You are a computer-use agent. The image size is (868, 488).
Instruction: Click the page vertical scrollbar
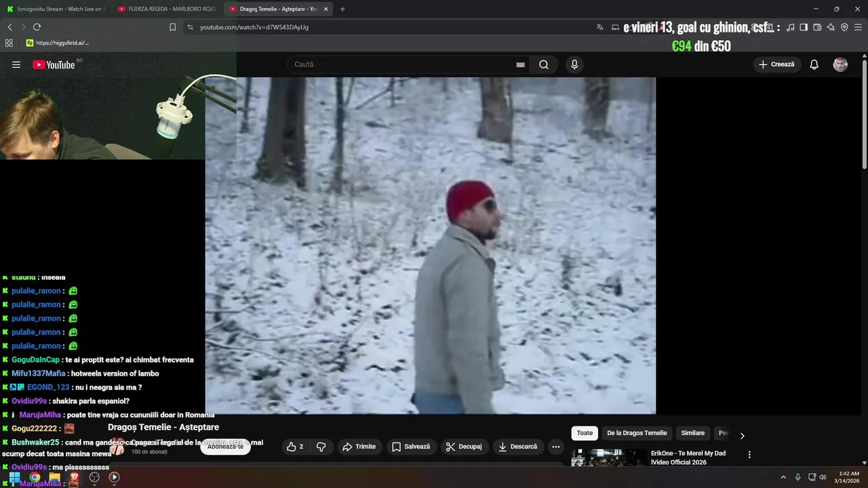864,115
